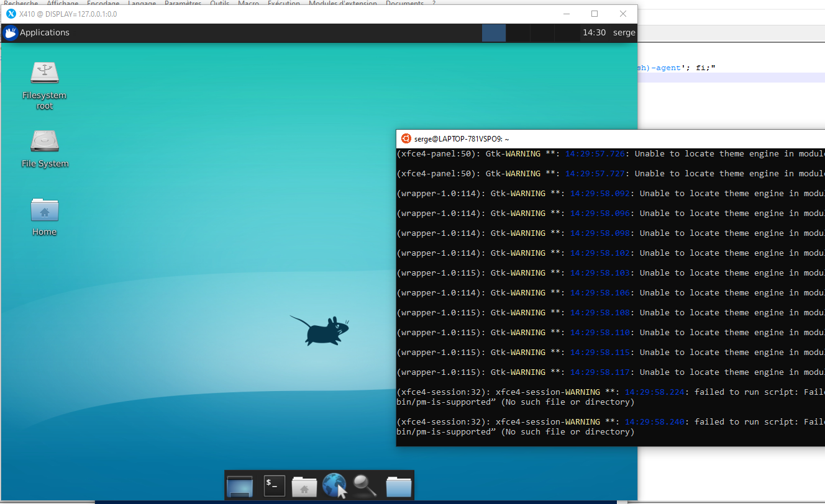Click timestamp 14:29:58.240 in the terminal
The height and width of the screenshot is (504, 825).
pos(655,422)
